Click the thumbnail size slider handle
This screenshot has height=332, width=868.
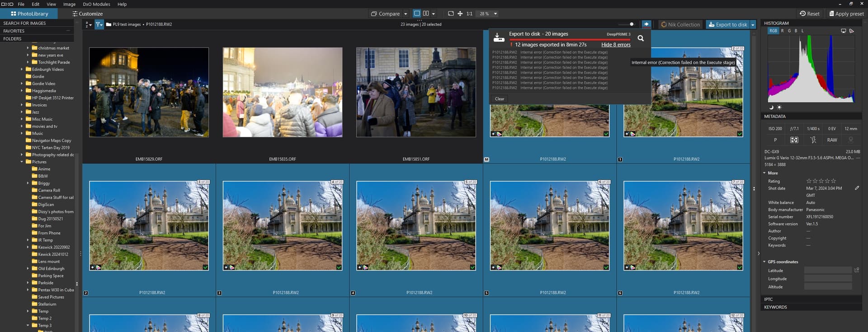[632, 24]
